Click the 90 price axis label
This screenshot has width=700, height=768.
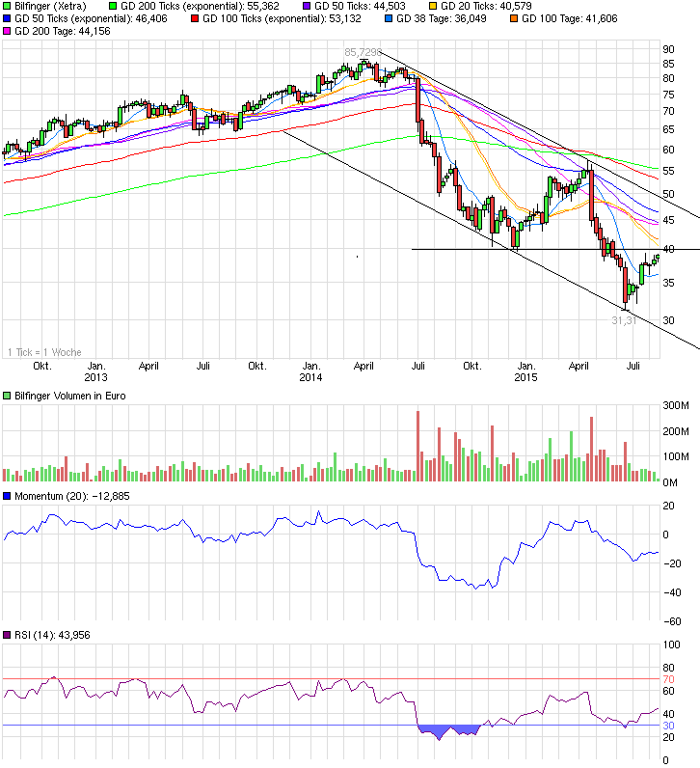669,49
